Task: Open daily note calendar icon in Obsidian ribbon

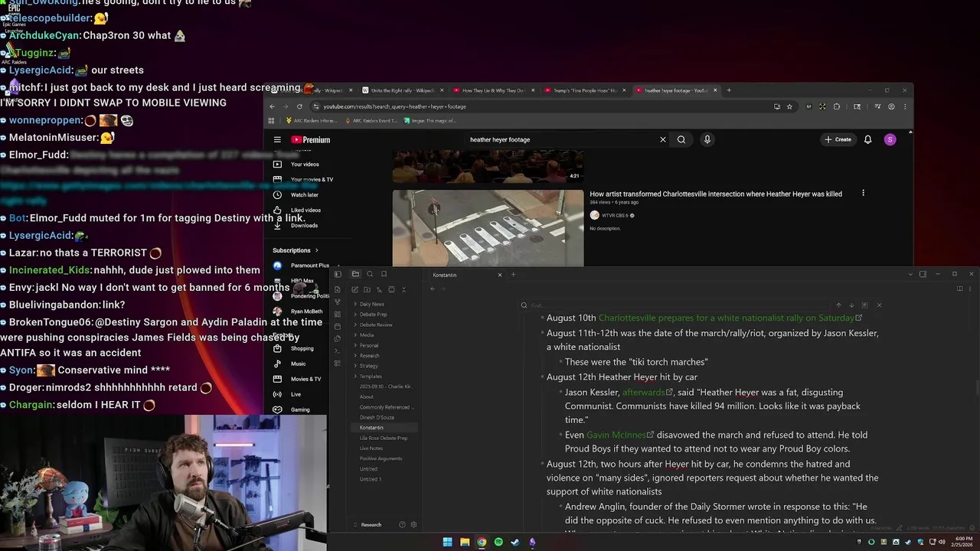Action: coord(338,327)
